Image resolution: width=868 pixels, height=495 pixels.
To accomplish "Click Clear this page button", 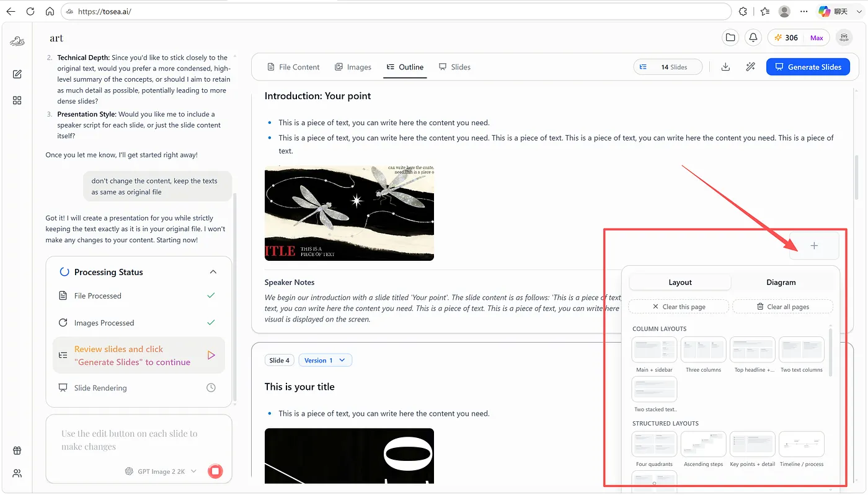I will 678,307.
